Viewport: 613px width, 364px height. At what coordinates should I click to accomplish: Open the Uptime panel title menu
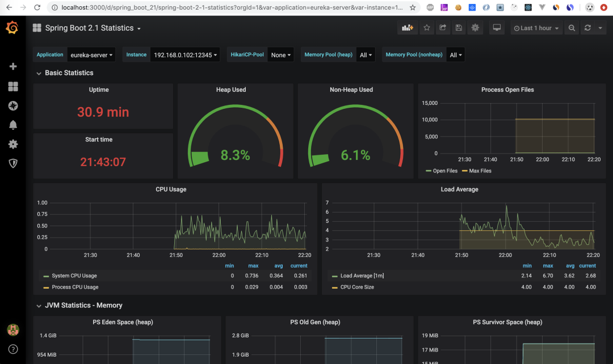click(99, 90)
